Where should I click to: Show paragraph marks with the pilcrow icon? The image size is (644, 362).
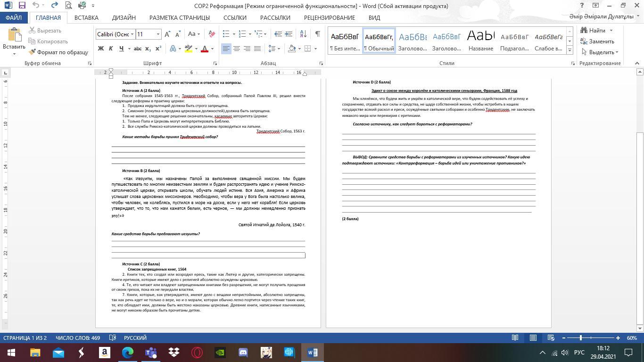point(317,34)
